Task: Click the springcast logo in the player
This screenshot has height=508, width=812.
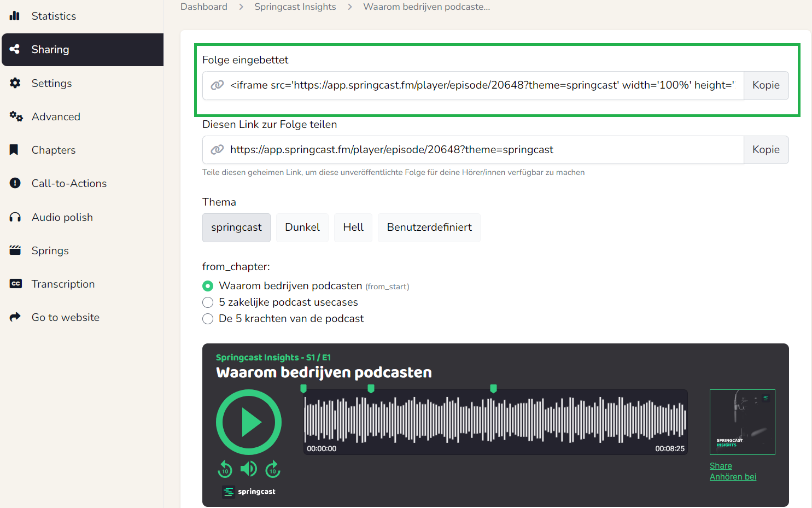Action: pyautogui.click(x=249, y=492)
